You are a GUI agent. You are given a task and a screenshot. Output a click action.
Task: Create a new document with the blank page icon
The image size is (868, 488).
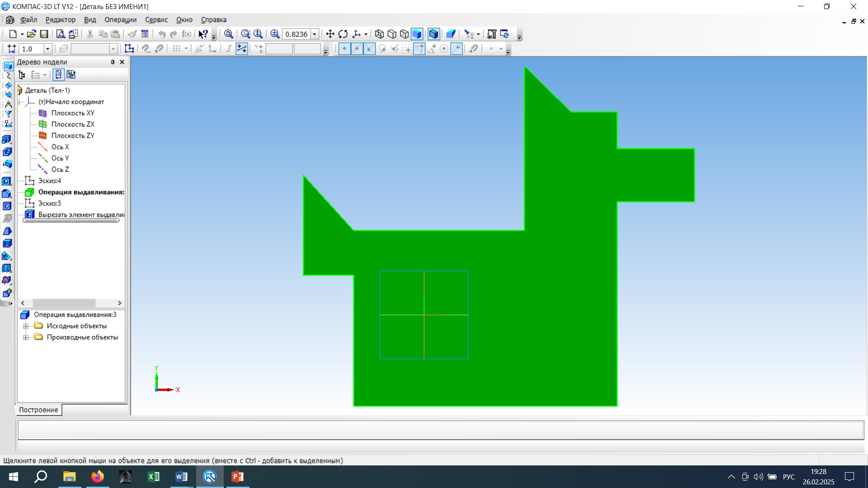13,34
